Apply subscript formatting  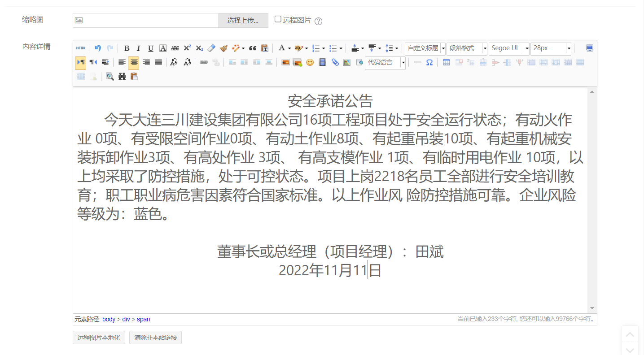[200, 48]
